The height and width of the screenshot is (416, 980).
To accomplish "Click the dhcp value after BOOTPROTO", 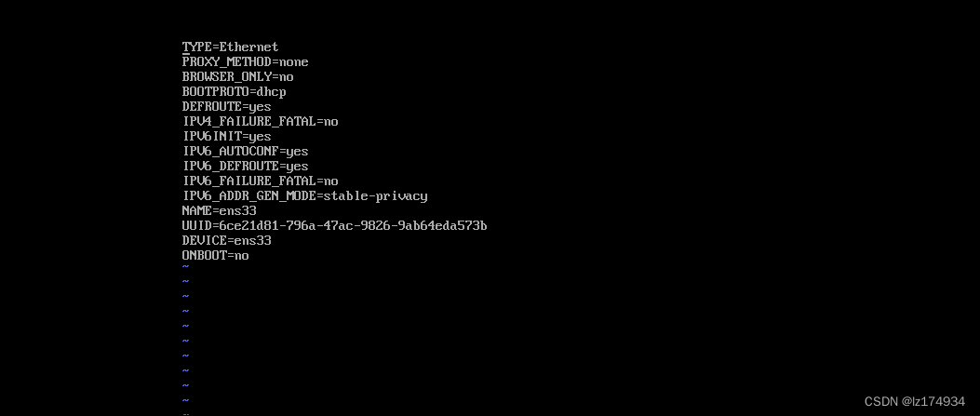I will pyautogui.click(x=271, y=92).
